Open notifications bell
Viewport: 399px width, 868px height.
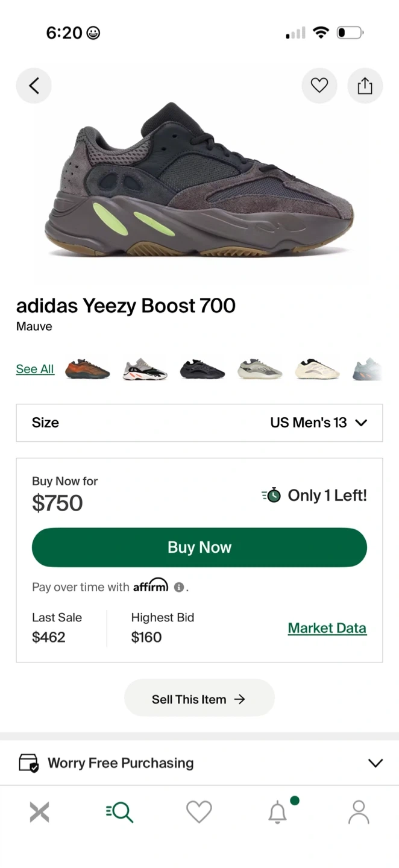click(278, 813)
